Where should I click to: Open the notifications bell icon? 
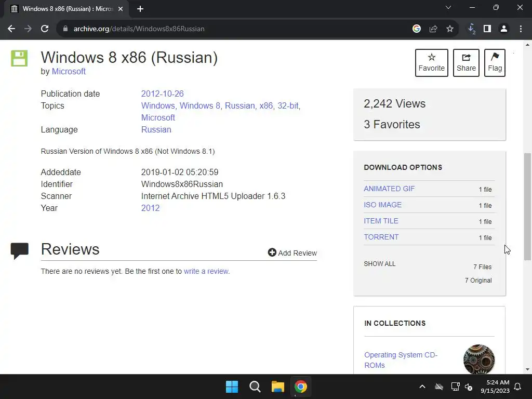pyautogui.click(x=518, y=387)
